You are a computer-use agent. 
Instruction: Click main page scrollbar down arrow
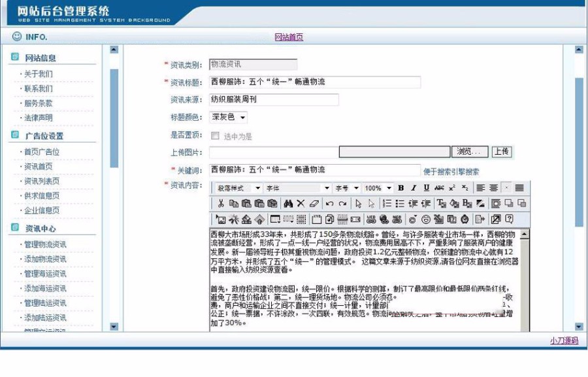pyautogui.click(x=579, y=327)
